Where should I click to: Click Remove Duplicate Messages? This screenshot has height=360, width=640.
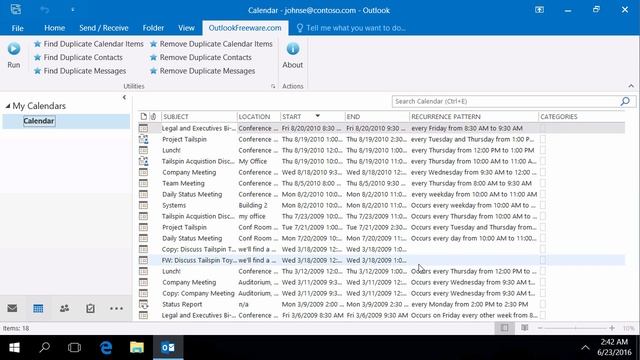pyautogui.click(x=202, y=71)
